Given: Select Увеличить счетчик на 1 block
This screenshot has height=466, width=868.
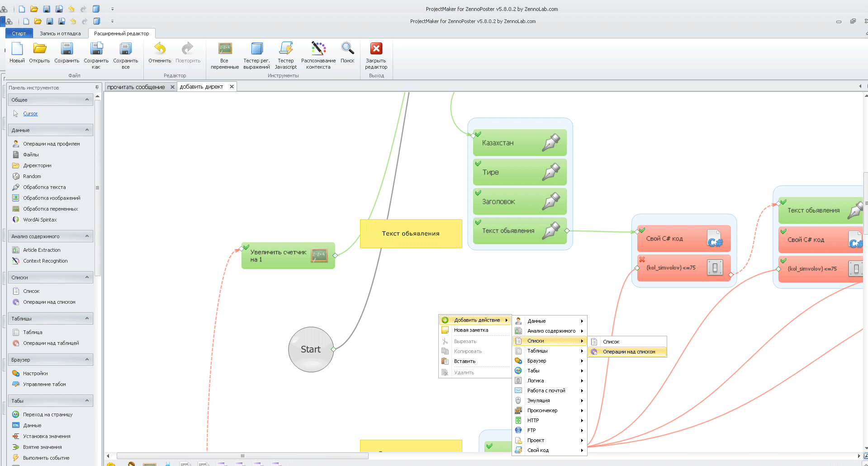Looking at the screenshot, I should pos(288,256).
